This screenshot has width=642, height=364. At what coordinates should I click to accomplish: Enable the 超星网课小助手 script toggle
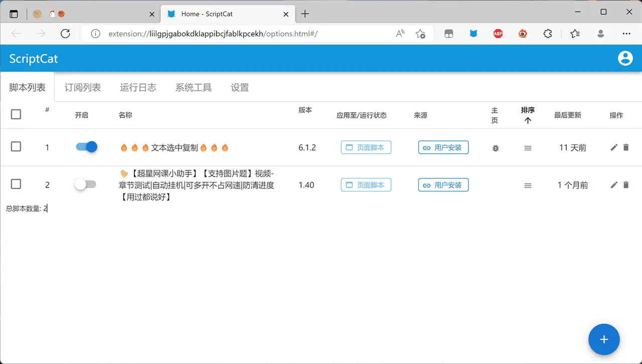(x=85, y=185)
